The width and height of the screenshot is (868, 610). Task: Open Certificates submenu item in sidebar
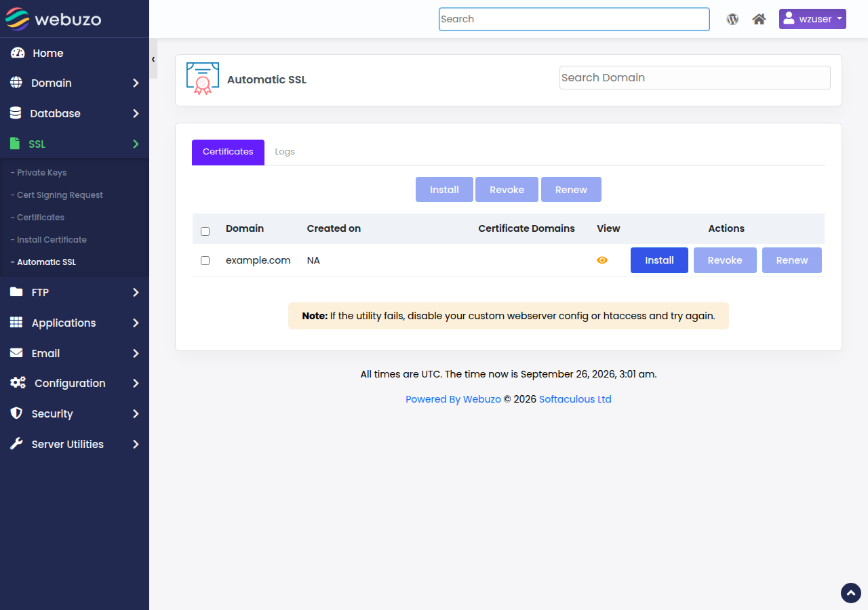tap(37, 218)
